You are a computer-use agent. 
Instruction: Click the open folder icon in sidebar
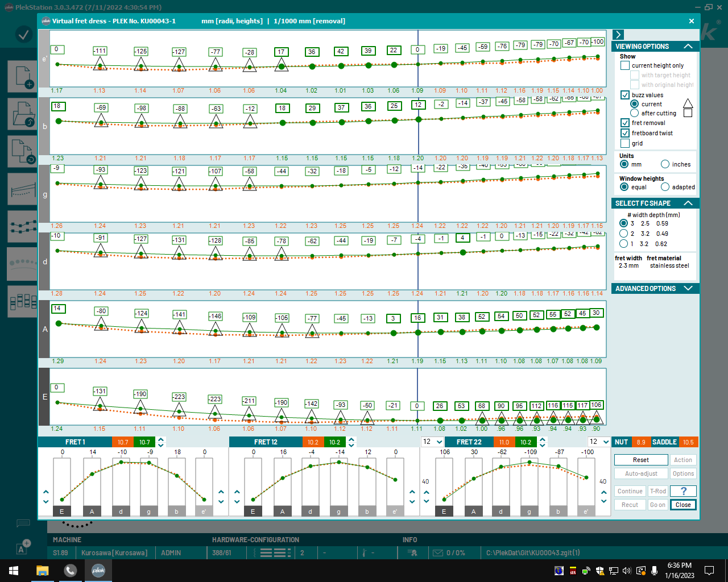[x=23, y=114]
